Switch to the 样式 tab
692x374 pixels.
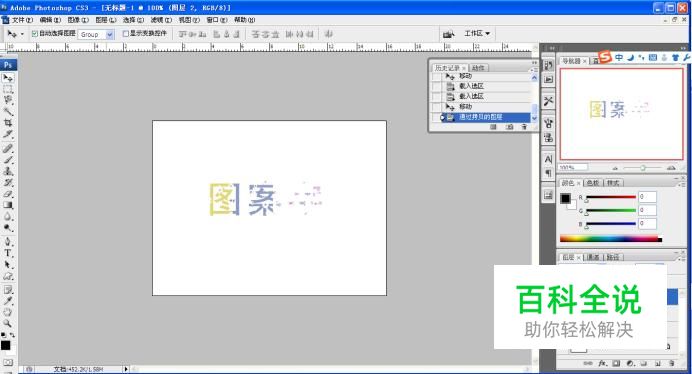[x=613, y=183]
